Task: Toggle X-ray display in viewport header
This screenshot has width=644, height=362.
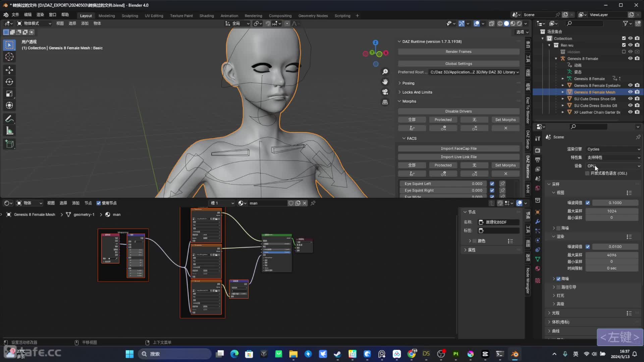Action: tap(491, 23)
